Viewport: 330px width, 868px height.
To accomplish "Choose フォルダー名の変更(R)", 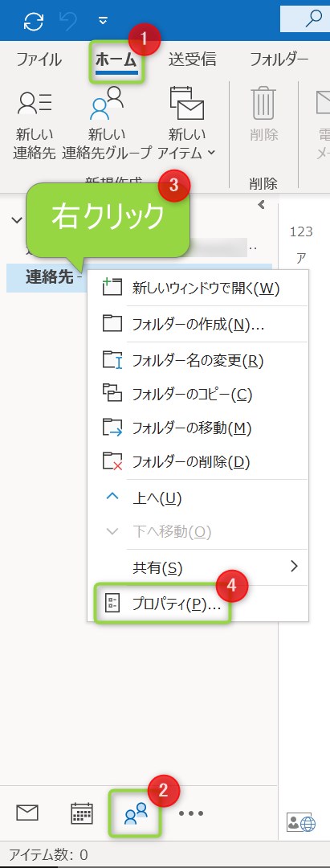I will point(198,361).
